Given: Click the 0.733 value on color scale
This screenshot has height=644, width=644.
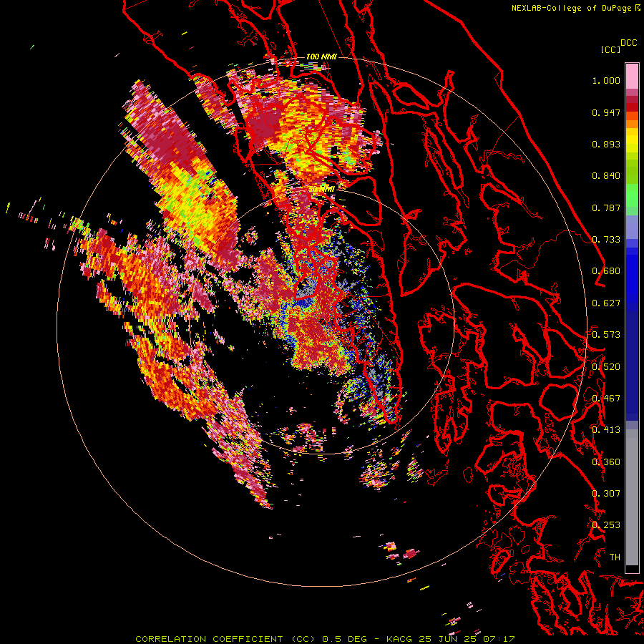Looking at the screenshot, I should 606,240.
